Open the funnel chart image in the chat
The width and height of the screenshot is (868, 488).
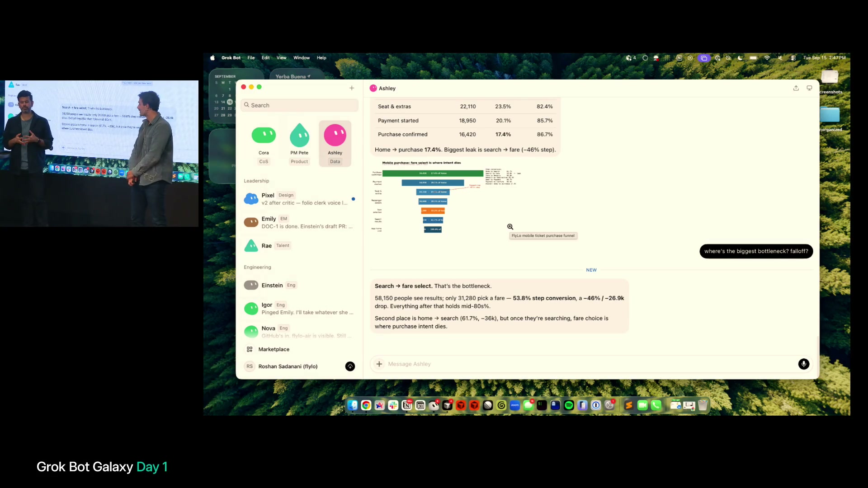(x=445, y=197)
